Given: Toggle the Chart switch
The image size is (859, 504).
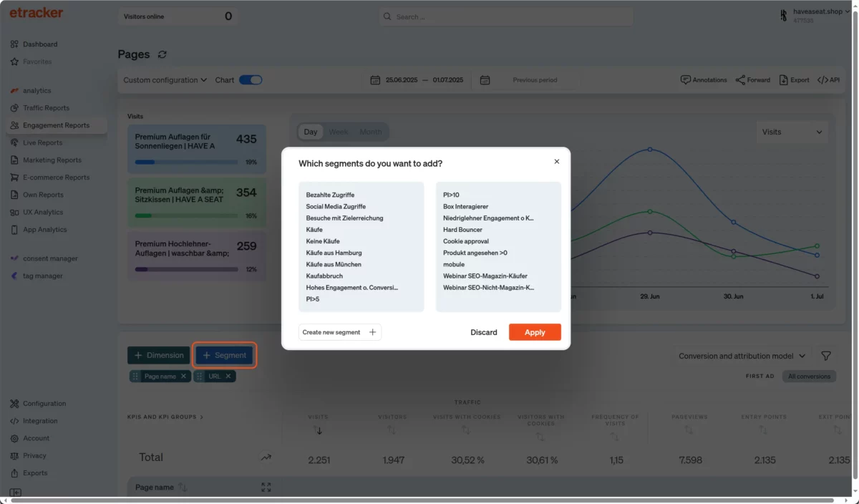Looking at the screenshot, I should point(251,80).
